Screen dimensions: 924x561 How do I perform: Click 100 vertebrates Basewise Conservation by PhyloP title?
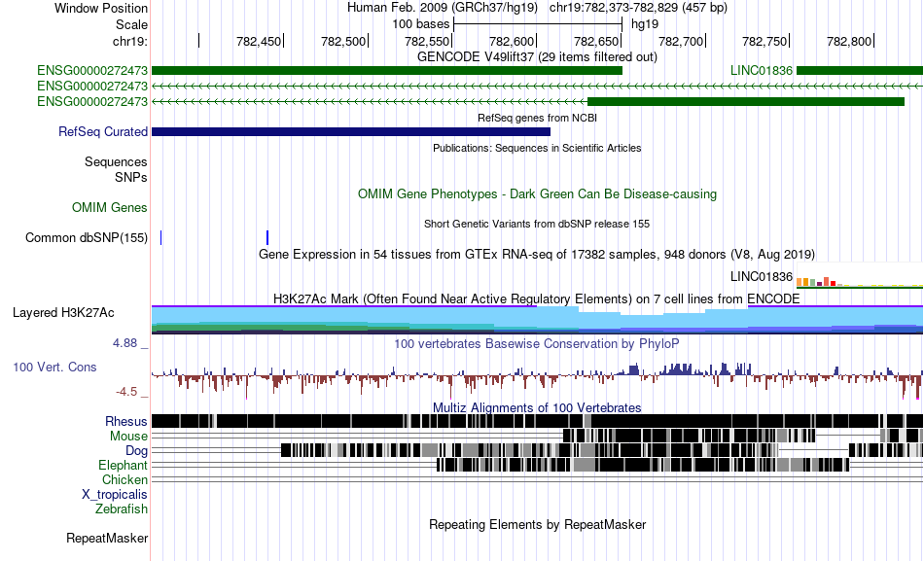[537, 343]
